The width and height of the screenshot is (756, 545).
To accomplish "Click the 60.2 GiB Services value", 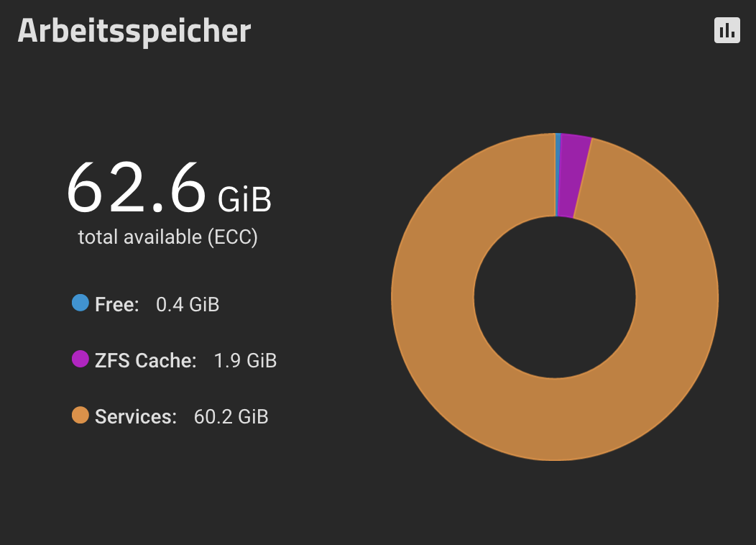I will pyautogui.click(x=231, y=417).
